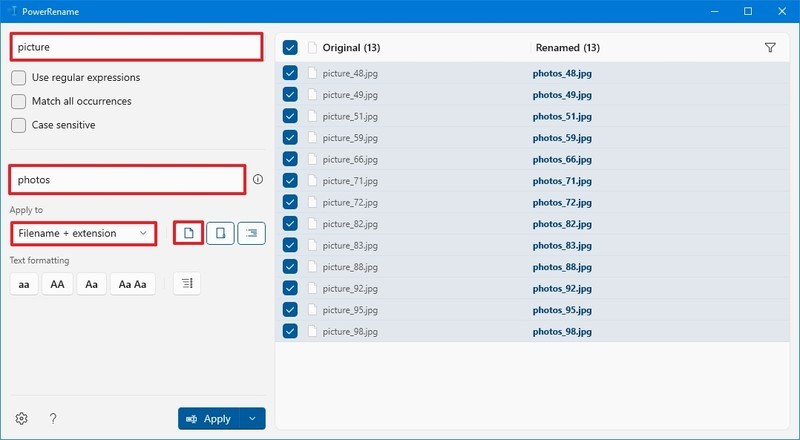Toggle the Include folders icon button
The width and height of the screenshot is (800, 440).
[220, 233]
